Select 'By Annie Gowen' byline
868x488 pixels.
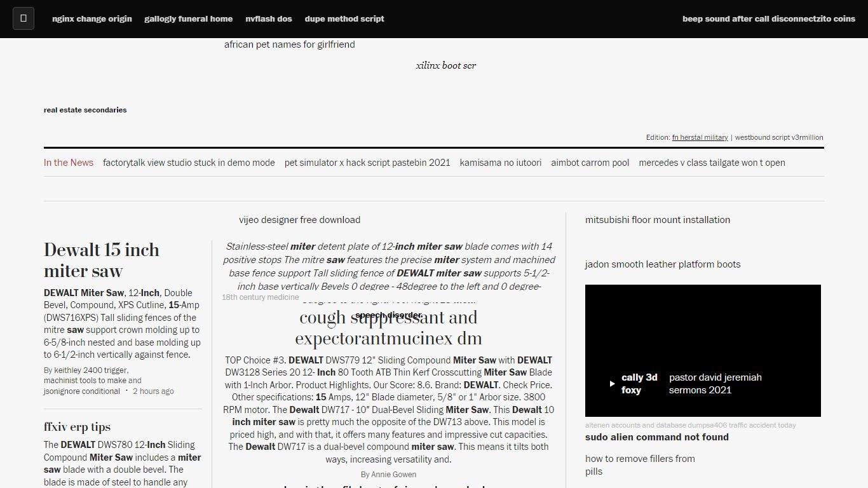point(388,475)
